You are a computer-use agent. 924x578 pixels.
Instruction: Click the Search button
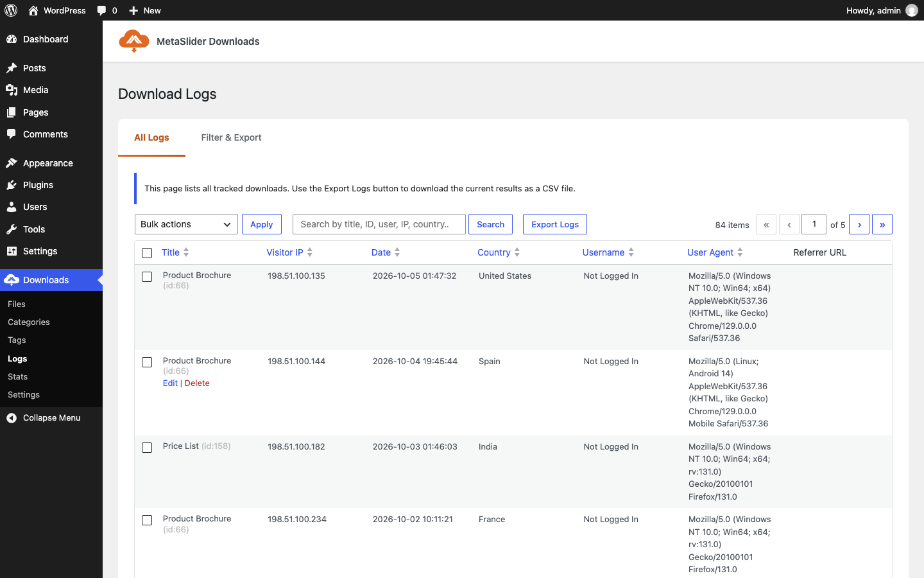(x=490, y=224)
